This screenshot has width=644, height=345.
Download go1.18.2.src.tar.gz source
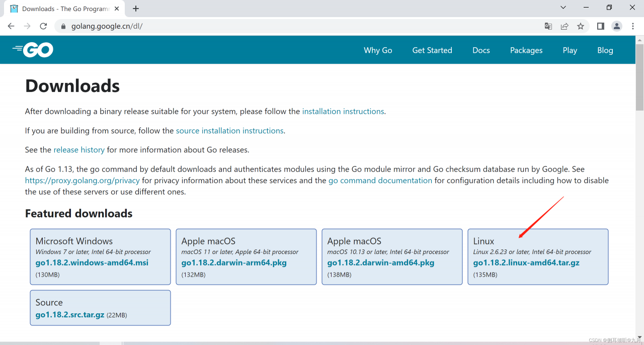click(70, 315)
